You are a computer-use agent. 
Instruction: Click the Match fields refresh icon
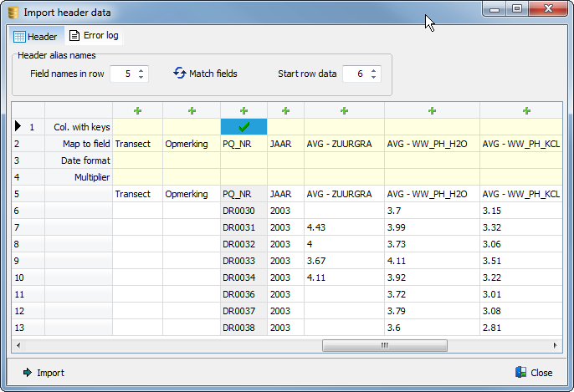(x=179, y=74)
